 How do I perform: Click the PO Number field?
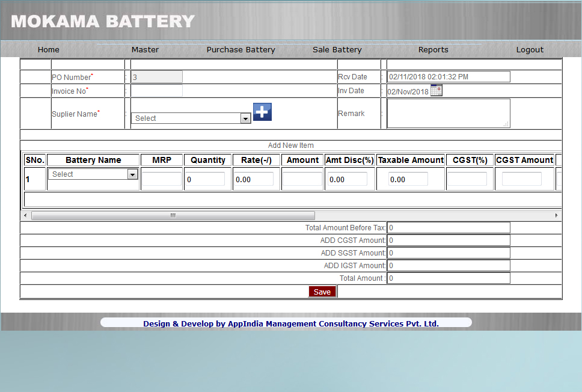pos(157,77)
